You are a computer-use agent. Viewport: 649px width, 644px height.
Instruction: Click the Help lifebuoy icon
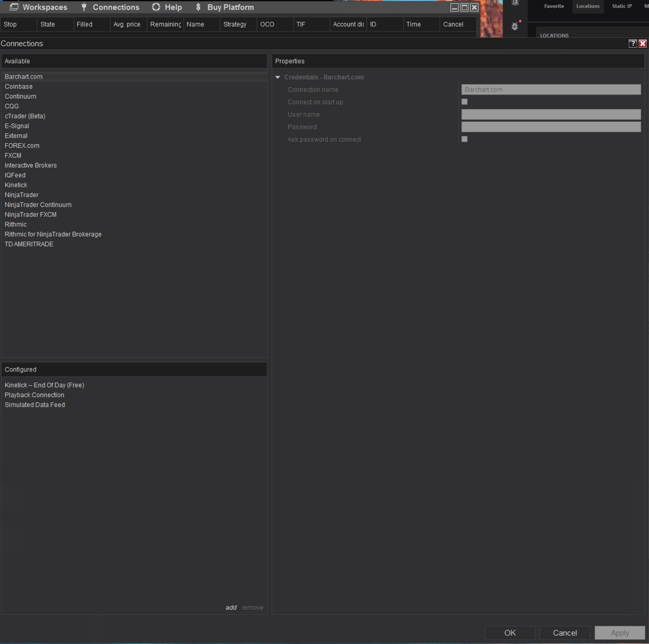click(156, 7)
